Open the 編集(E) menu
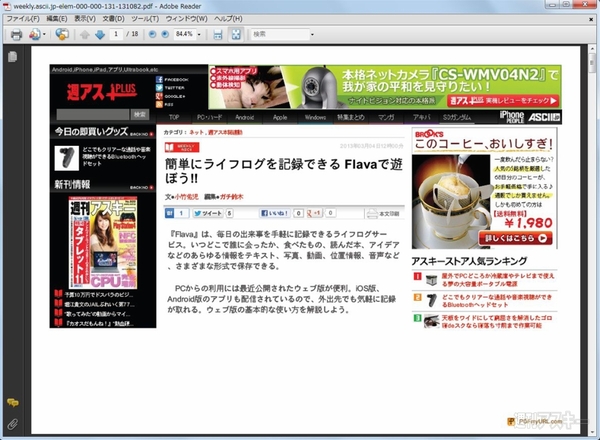Viewport: 600px width, 440px height. pyautogui.click(x=57, y=18)
